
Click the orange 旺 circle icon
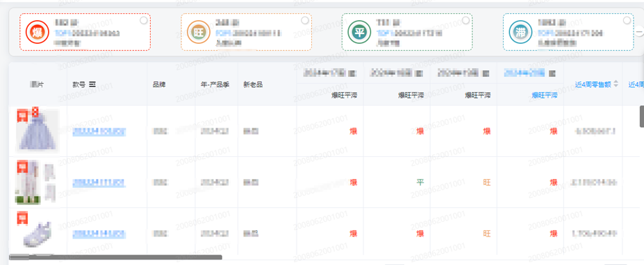[199, 32]
